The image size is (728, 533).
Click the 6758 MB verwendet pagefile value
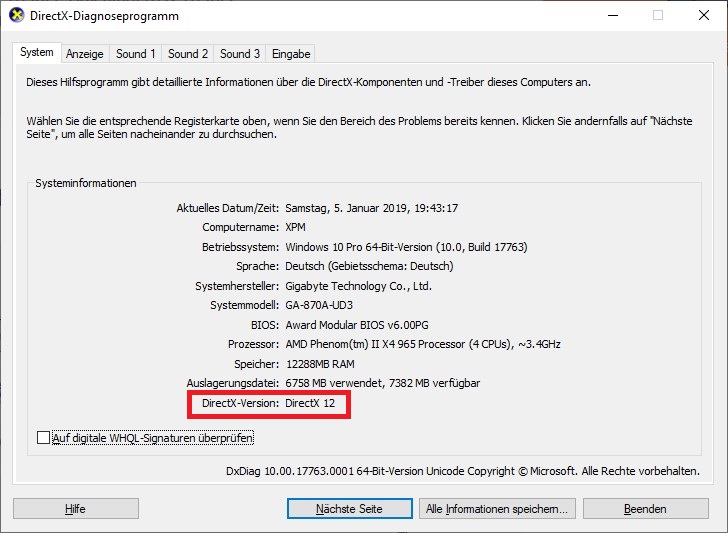pos(383,383)
